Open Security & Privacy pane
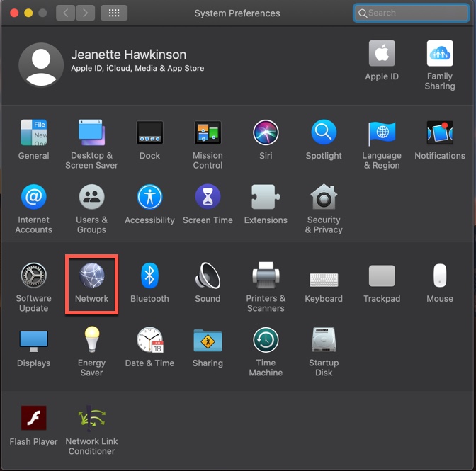The width and height of the screenshot is (476, 471). [324, 197]
